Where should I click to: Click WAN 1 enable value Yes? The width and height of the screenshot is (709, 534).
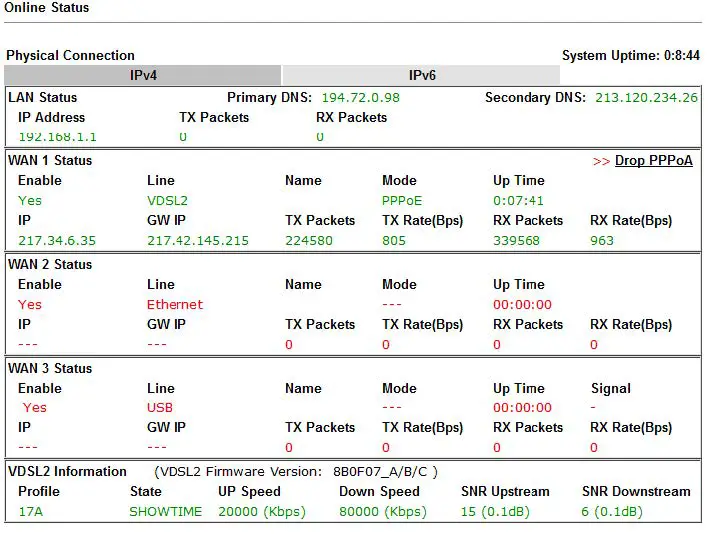pos(30,201)
